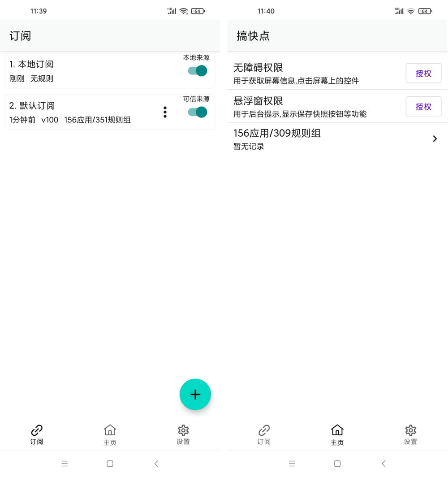Image resolution: width=448 pixels, height=477 pixels.
Task: Select 主页 house icon on right screen
Action: point(337,434)
